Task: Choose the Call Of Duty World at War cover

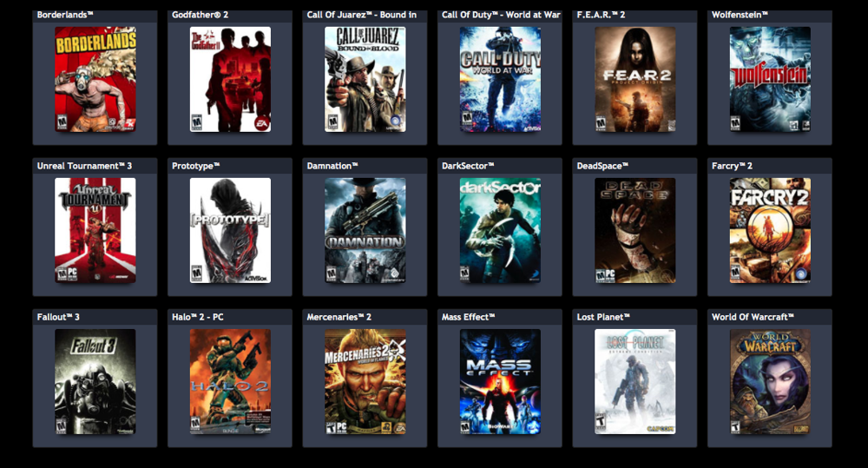Action: coord(500,79)
